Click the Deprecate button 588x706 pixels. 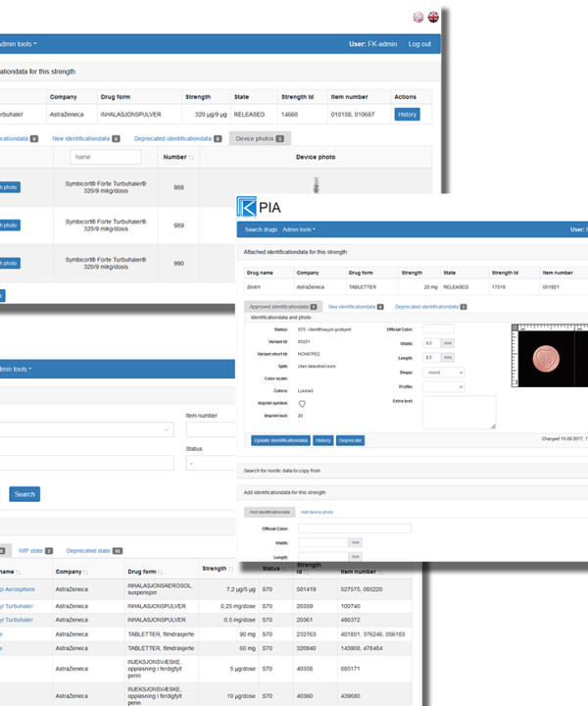(x=350, y=440)
